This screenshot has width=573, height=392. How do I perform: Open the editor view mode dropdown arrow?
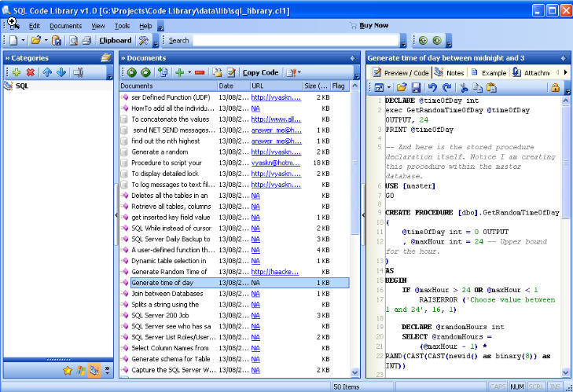pos(389,88)
